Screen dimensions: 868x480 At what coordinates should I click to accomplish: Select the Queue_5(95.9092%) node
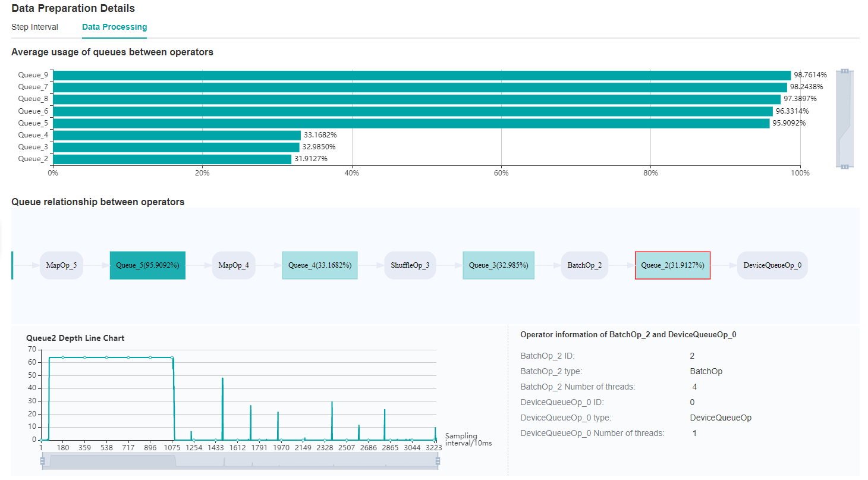pyautogui.click(x=147, y=265)
